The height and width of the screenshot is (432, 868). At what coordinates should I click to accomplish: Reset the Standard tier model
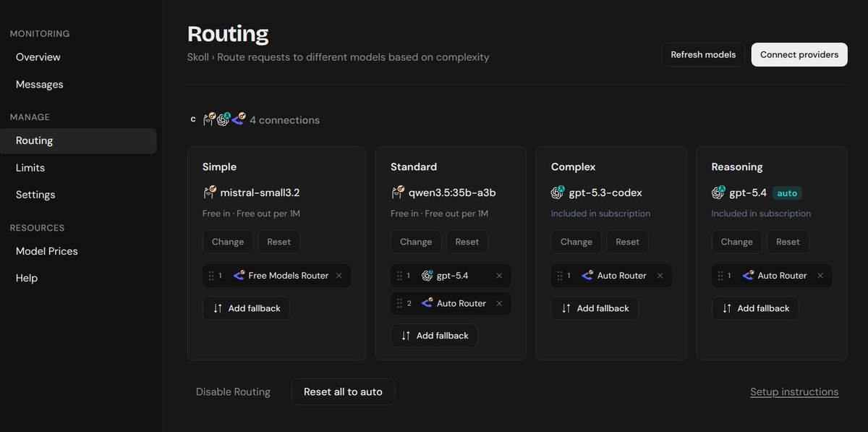[x=467, y=242]
